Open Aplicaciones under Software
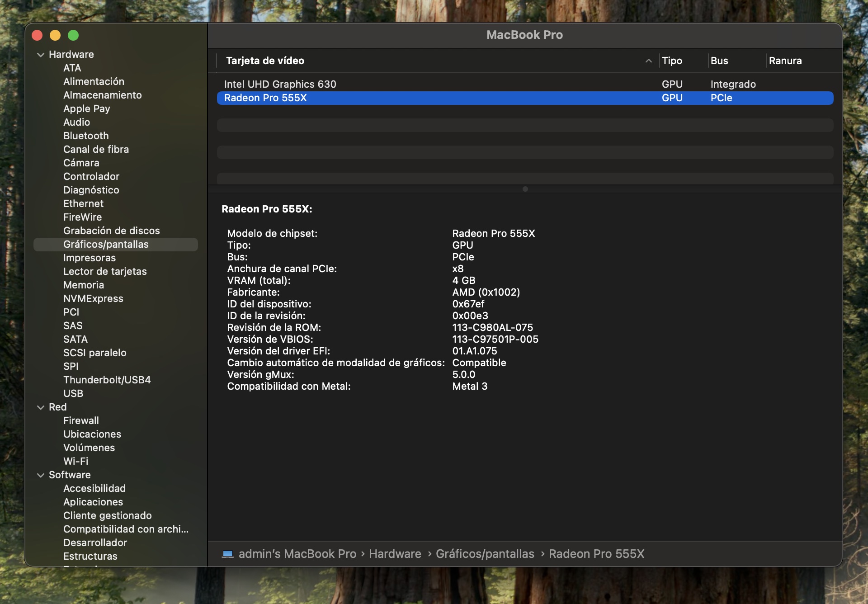Screen dimensions: 868x604 tap(93, 502)
